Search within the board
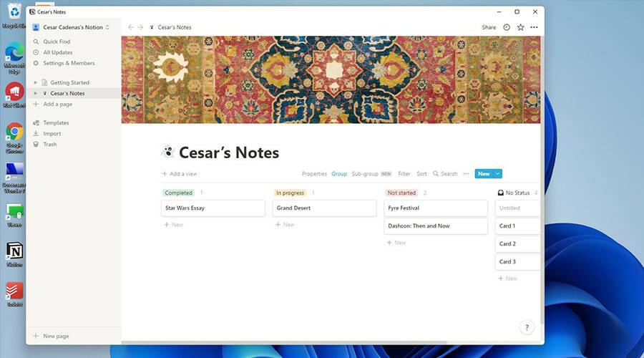 click(x=445, y=174)
